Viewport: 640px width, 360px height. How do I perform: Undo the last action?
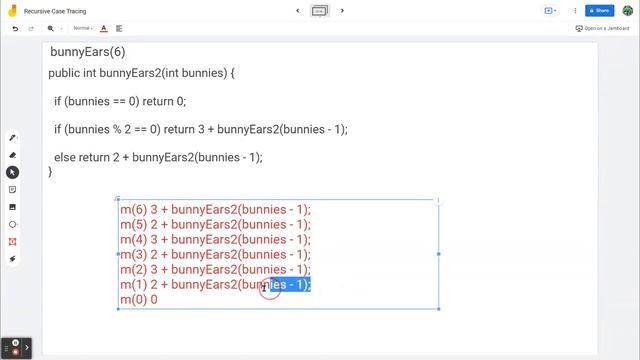[x=15, y=29]
